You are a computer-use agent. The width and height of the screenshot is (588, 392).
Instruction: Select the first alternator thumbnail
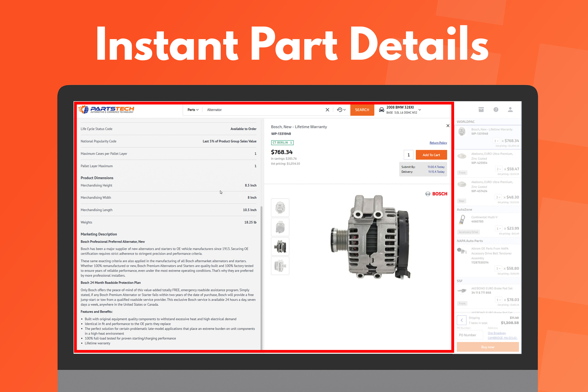280,207
